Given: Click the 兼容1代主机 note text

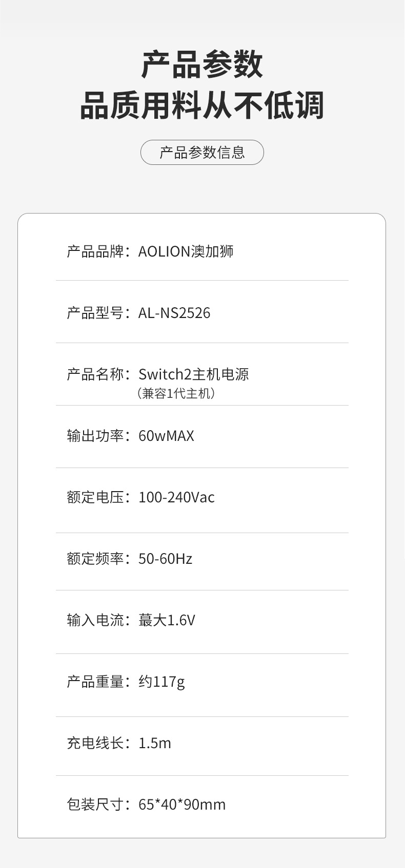Looking at the screenshot, I should [176, 393].
